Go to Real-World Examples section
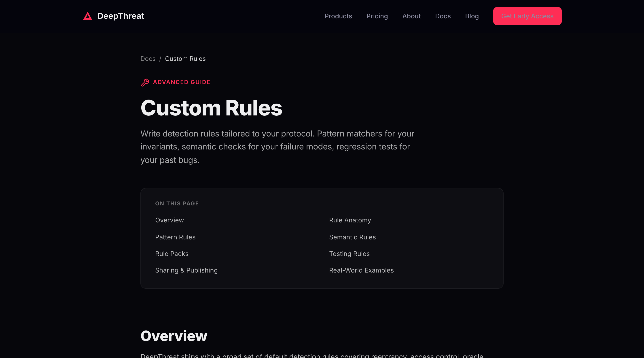Screen dimensions: 644x358 pos(361,270)
